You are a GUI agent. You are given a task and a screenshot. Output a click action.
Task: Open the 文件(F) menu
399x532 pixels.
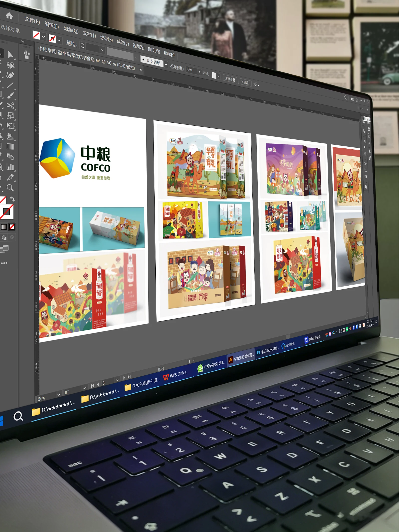pos(32,20)
